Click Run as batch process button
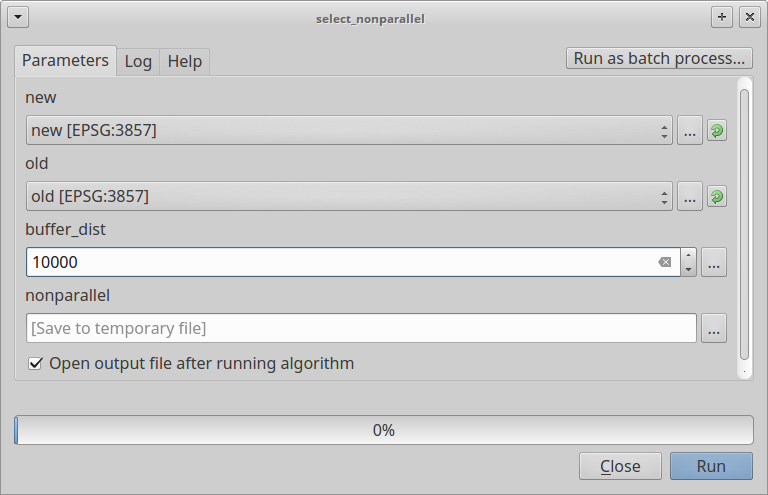The width and height of the screenshot is (768, 495). pyautogui.click(x=659, y=58)
